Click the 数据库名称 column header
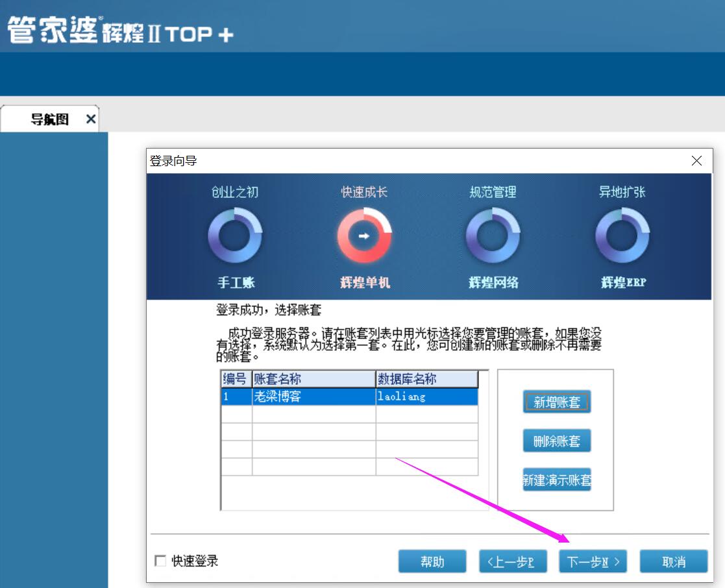Image resolution: width=725 pixels, height=588 pixels. click(426, 379)
